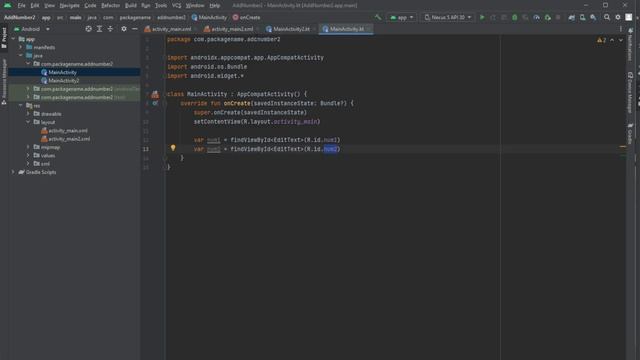
Task: Expand the mipmap folder
Action: click(x=28, y=147)
